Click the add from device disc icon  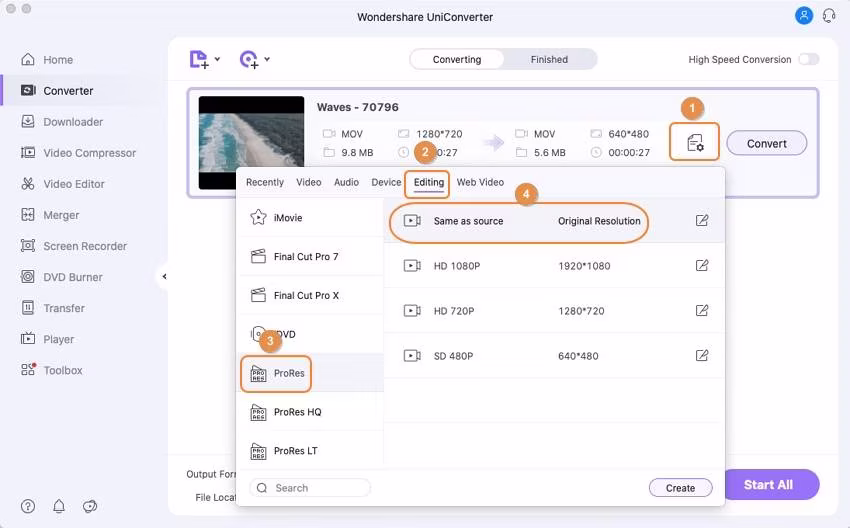249,60
